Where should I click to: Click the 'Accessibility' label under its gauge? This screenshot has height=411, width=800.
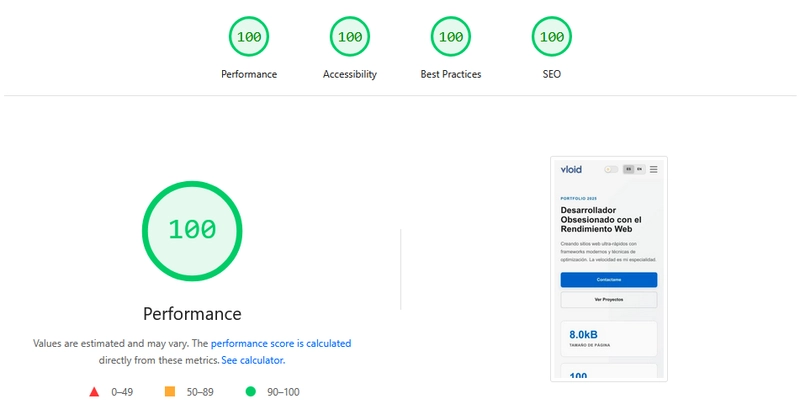tap(350, 74)
